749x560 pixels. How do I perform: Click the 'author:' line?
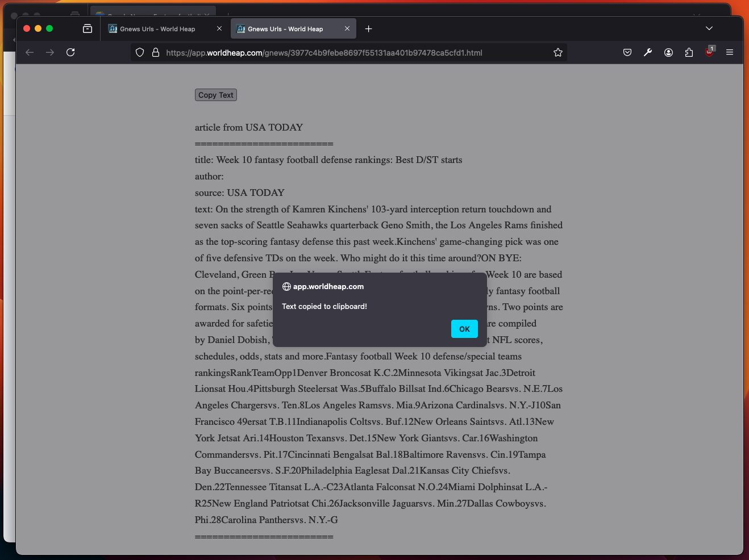click(209, 176)
